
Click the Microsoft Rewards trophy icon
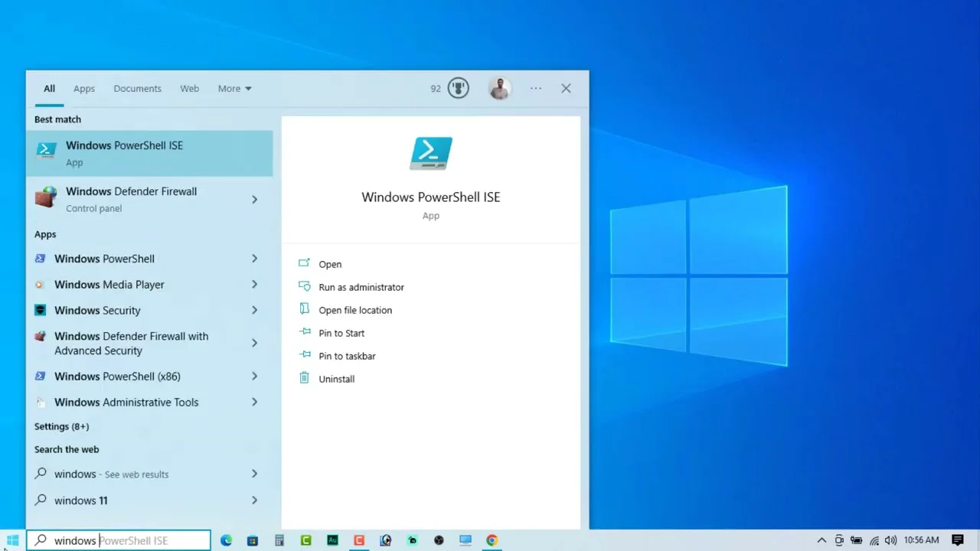coord(458,89)
